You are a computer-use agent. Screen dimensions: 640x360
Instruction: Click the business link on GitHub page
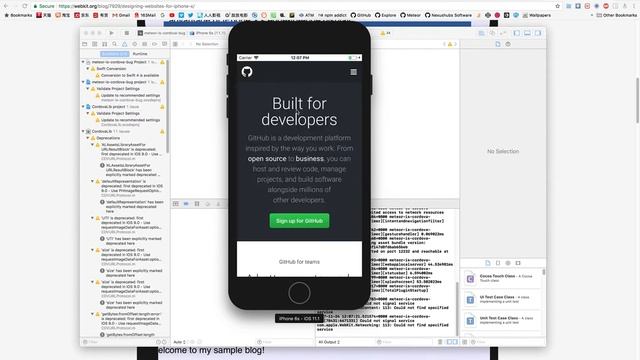tap(309, 159)
